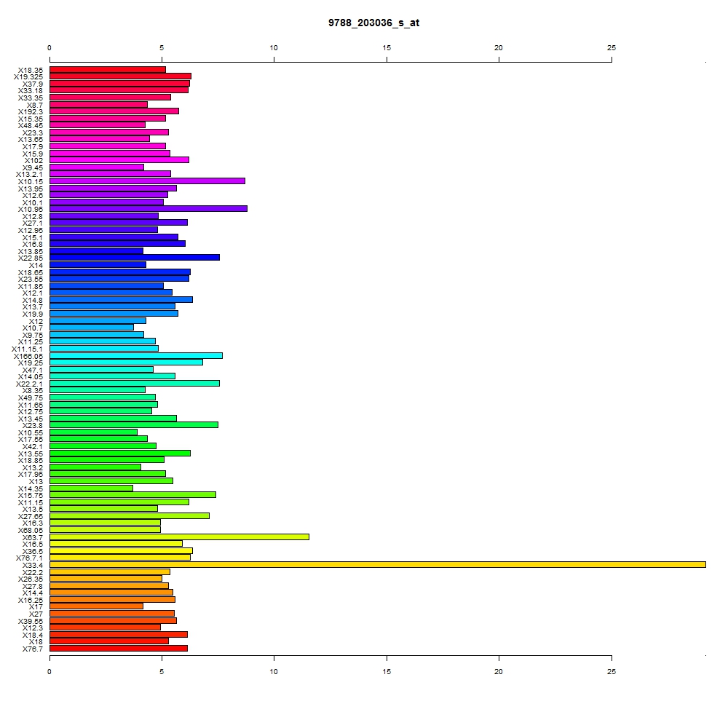Click the orange bar for X17

pyautogui.click(x=96, y=606)
